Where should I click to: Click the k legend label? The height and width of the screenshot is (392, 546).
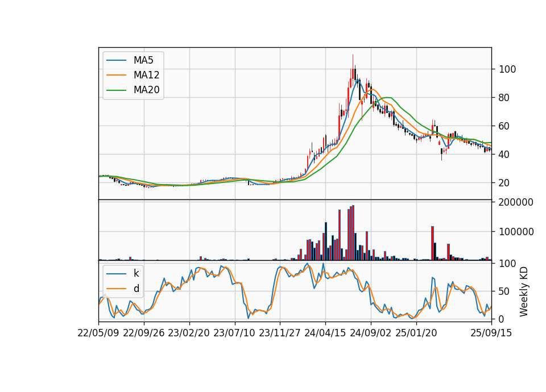[x=136, y=273]
